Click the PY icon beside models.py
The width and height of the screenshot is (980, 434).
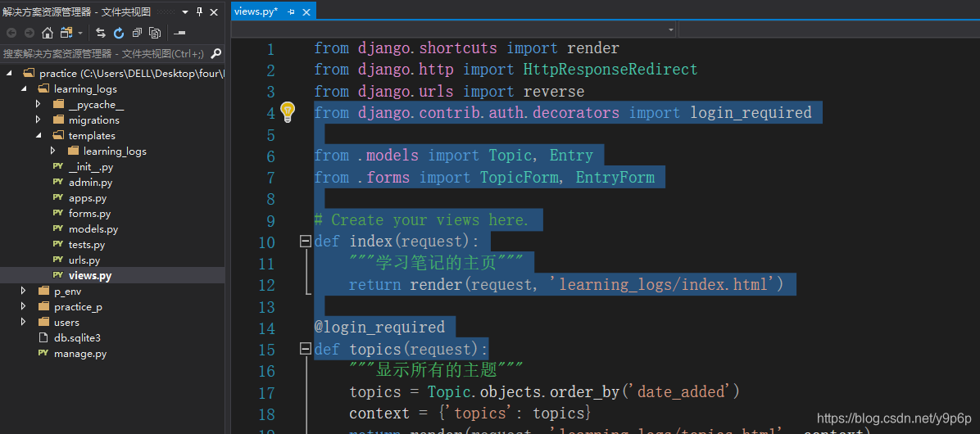[x=58, y=228]
